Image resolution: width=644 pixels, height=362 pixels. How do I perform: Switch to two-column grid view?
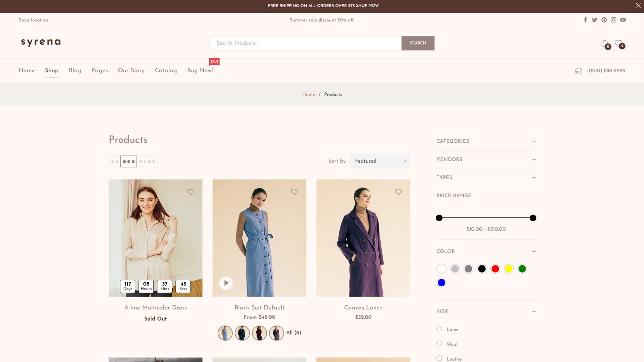coord(115,162)
